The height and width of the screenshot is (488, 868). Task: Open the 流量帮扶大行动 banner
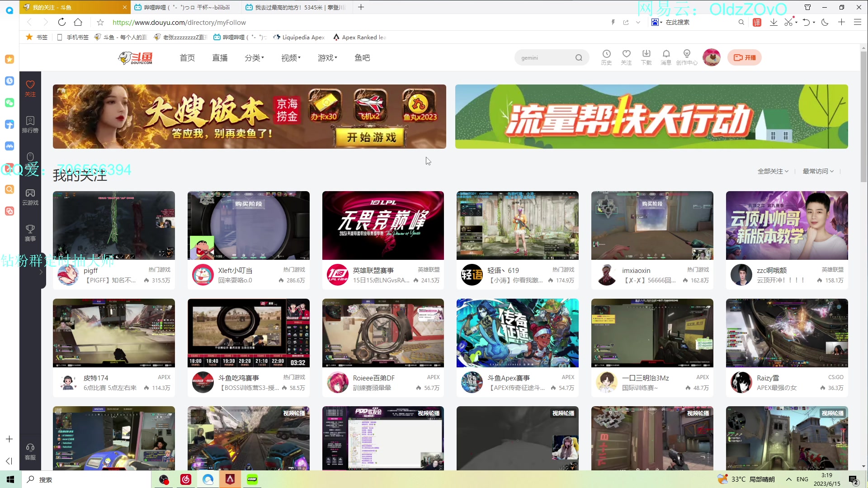coord(651,117)
